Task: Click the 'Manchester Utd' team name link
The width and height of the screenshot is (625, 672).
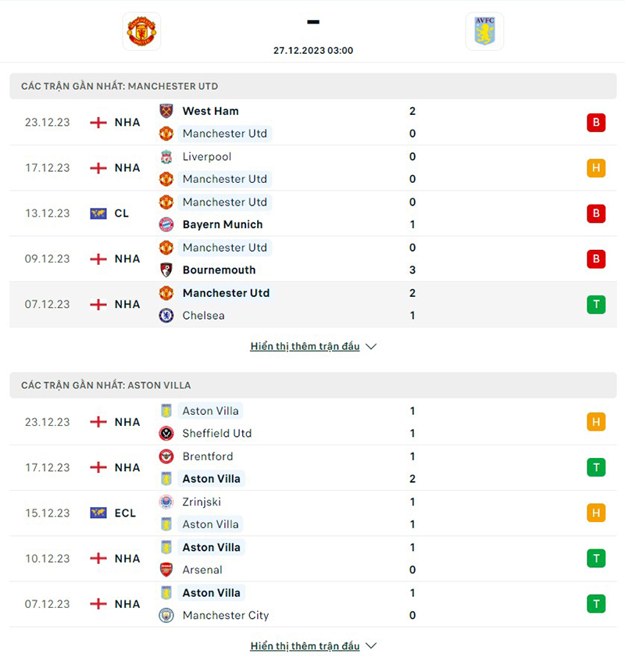Action: [225, 134]
